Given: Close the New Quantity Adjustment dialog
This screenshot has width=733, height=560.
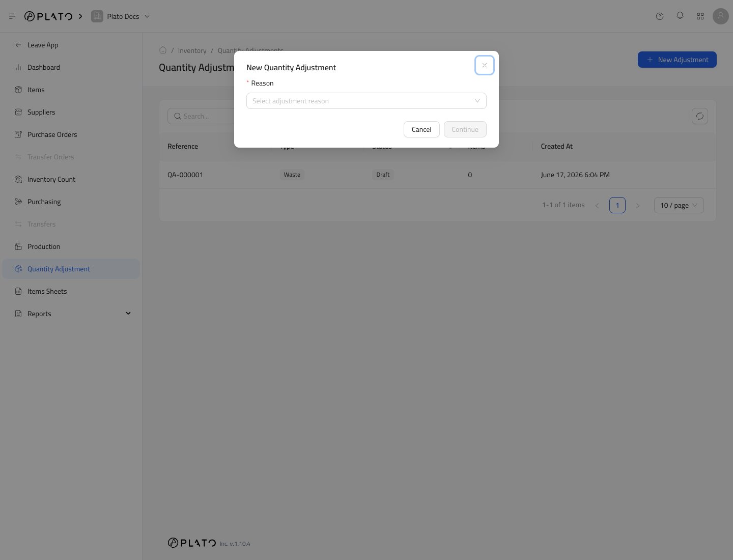Looking at the screenshot, I should pos(484,65).
